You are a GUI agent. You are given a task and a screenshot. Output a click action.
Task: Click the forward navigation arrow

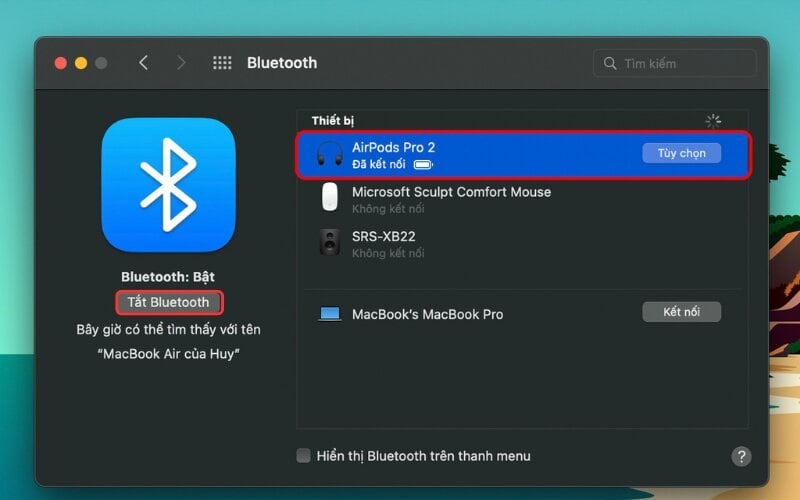[181, 63]
